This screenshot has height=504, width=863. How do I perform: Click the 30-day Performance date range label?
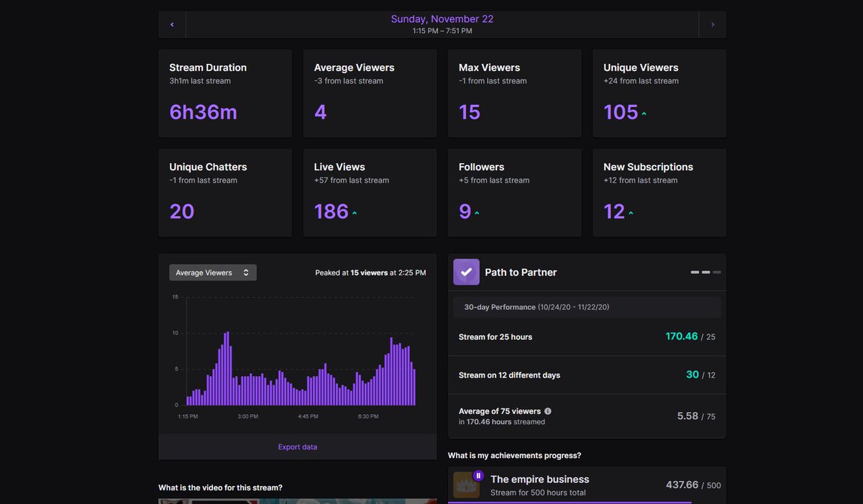pos(536,307)
